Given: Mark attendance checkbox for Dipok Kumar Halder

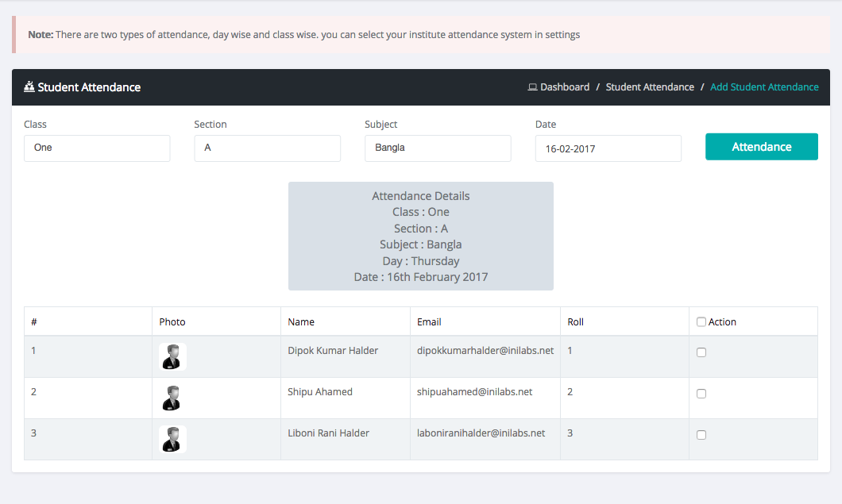Looking at the screenshot, I should (x=701, y=352).
